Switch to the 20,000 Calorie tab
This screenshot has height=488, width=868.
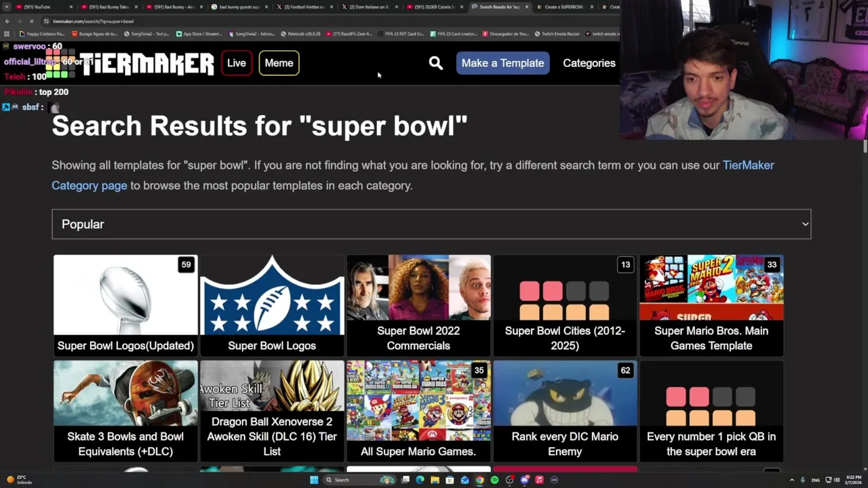[x=434, y=7]
